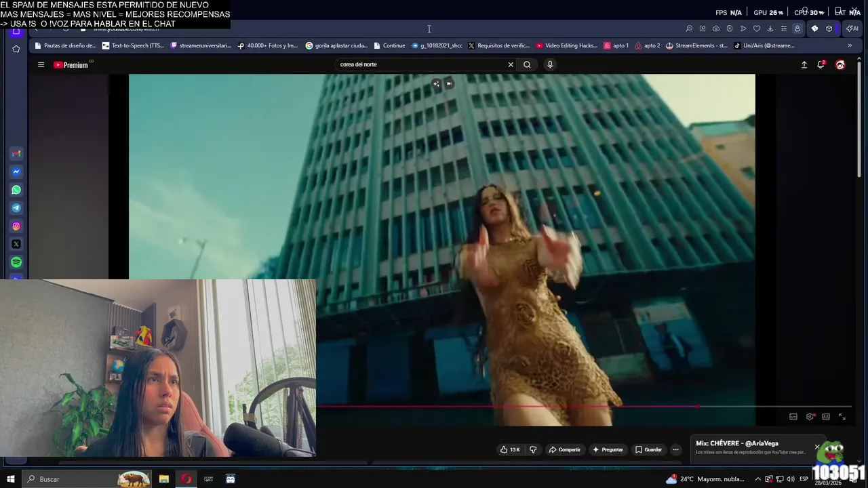Dislike the video
Viewport: 868px width, 488px height.
[x=533, y=449]
